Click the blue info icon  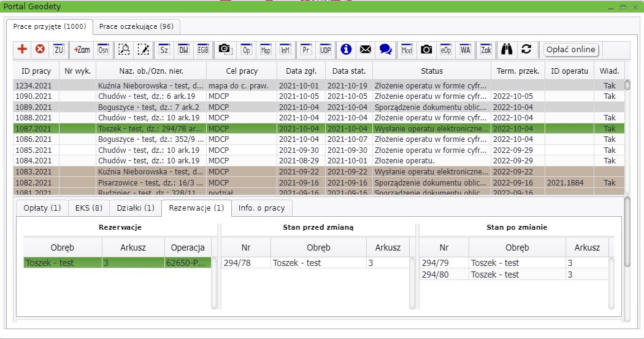[347, 50]
